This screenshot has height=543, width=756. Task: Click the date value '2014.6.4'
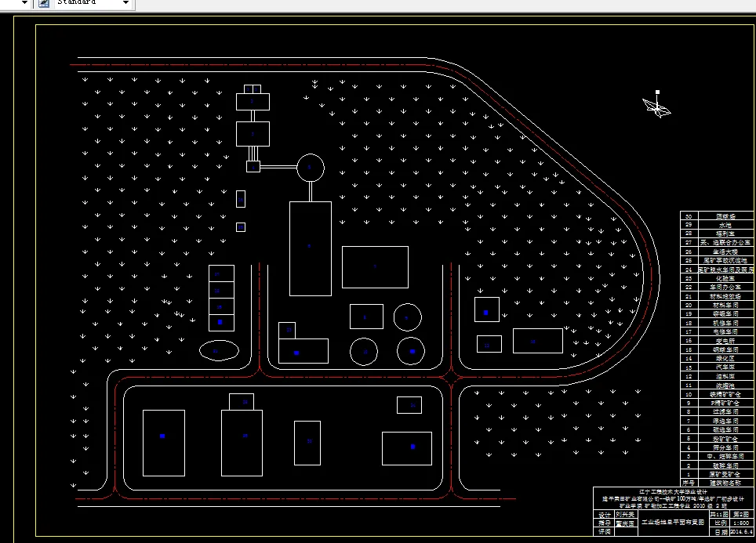pyautogui.click(x=742, y=532)
